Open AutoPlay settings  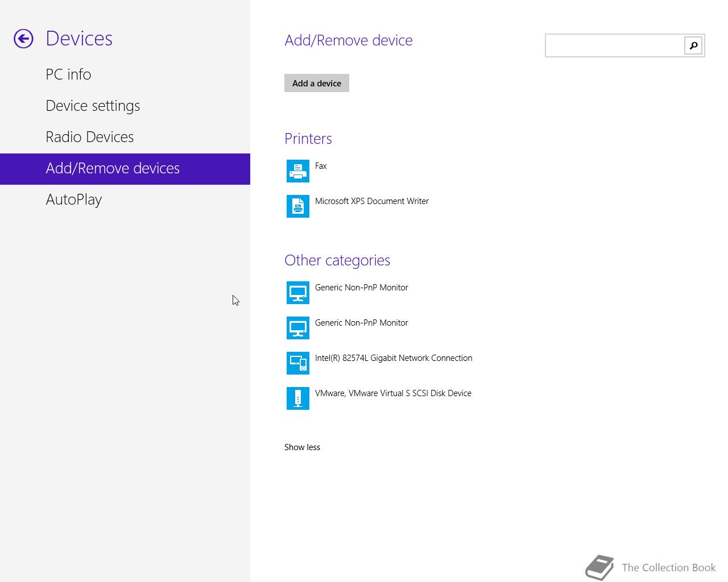point(125,200)
